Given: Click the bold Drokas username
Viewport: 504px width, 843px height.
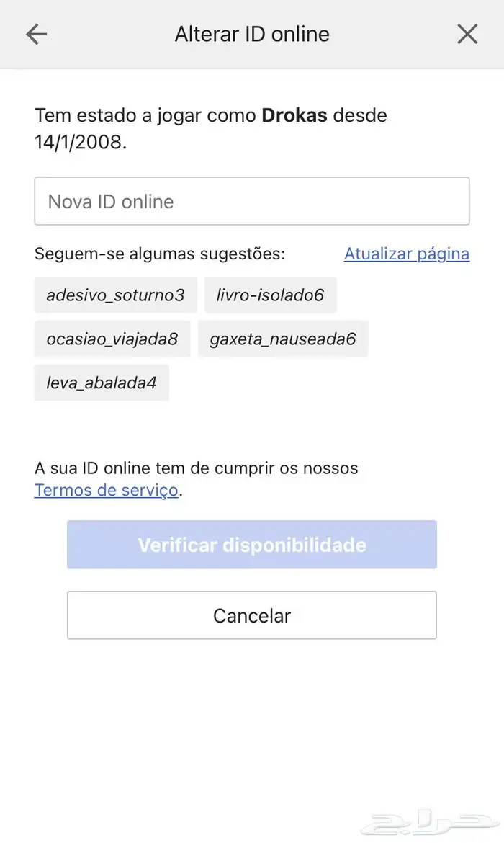Looking at the screenshot, I should pyautogui.click(x=294, y=115).
